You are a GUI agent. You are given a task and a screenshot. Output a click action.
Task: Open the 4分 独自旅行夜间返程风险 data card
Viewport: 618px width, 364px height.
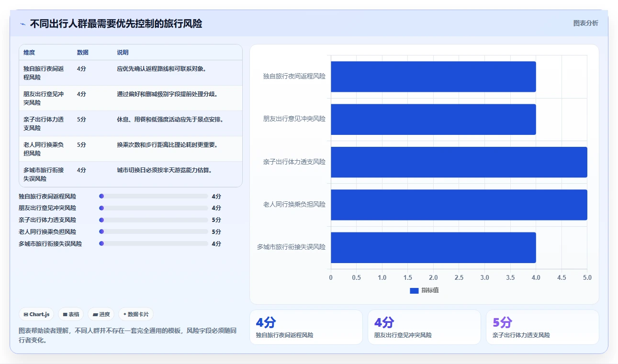click(306, 327)
